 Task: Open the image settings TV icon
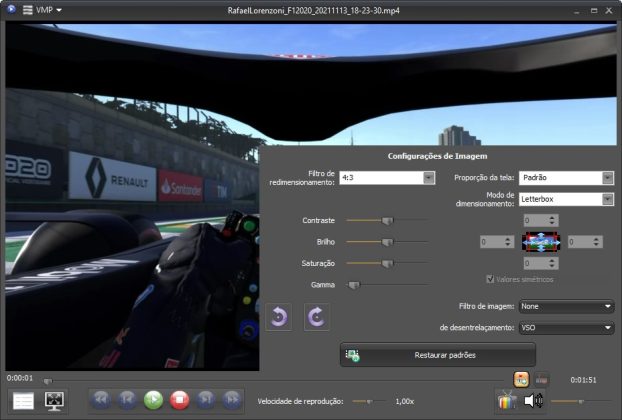tap(508, 401)
